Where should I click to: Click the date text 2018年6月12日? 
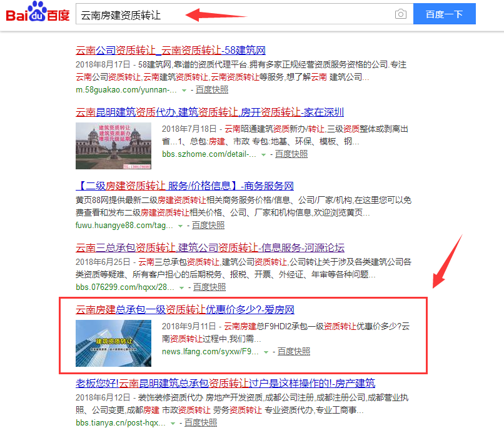click(x=103, y=397)
